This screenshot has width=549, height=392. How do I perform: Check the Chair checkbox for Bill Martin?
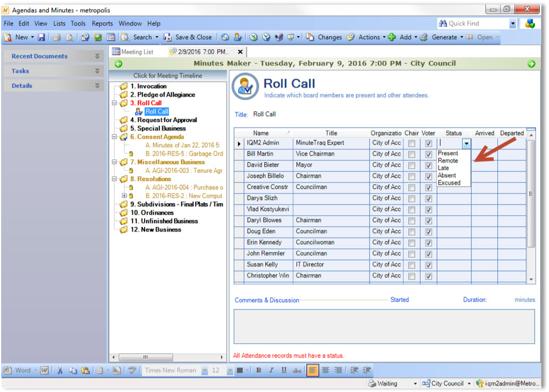[x=411, y=154]
